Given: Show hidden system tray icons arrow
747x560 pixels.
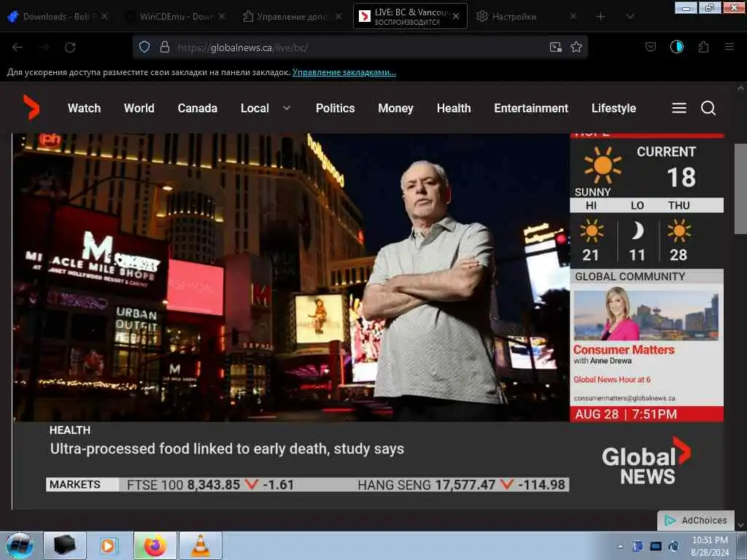Looking at the screenshot, I should point(620,546).
